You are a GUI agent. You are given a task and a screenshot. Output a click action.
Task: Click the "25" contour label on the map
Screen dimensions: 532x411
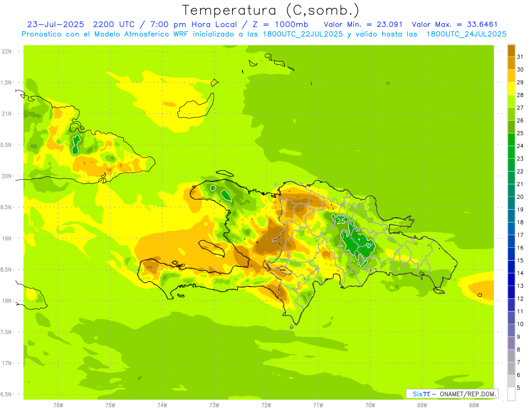[x=341, y=221]
